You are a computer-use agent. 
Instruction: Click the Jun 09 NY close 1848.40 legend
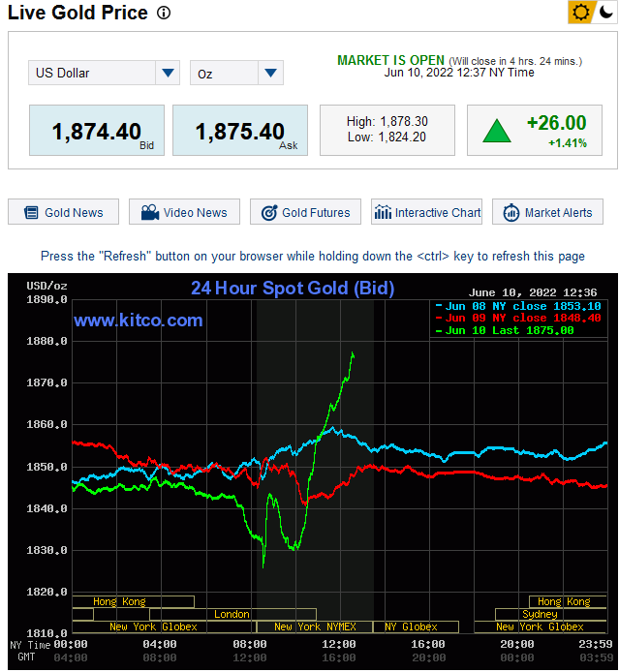518,318
